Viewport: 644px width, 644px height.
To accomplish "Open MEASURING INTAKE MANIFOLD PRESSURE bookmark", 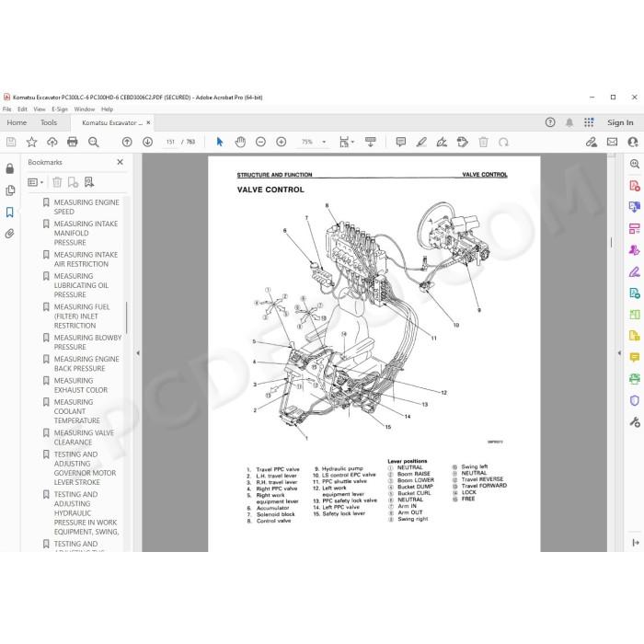I will [86, 233].
